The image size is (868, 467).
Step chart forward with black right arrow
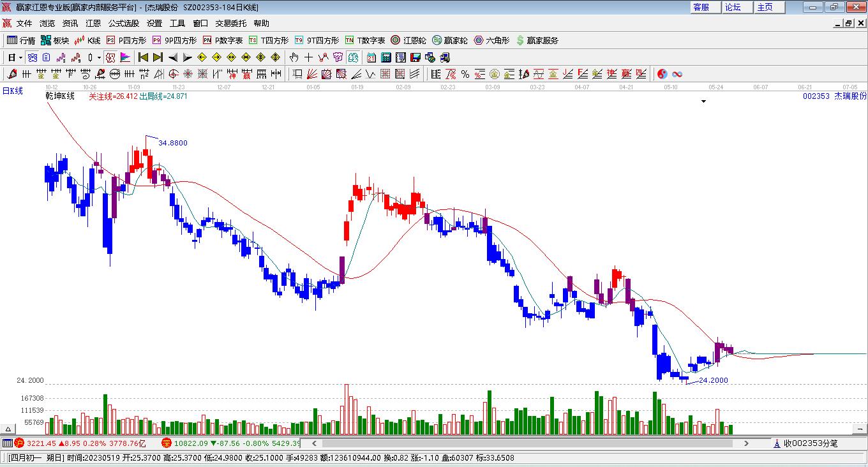[187, 57]
